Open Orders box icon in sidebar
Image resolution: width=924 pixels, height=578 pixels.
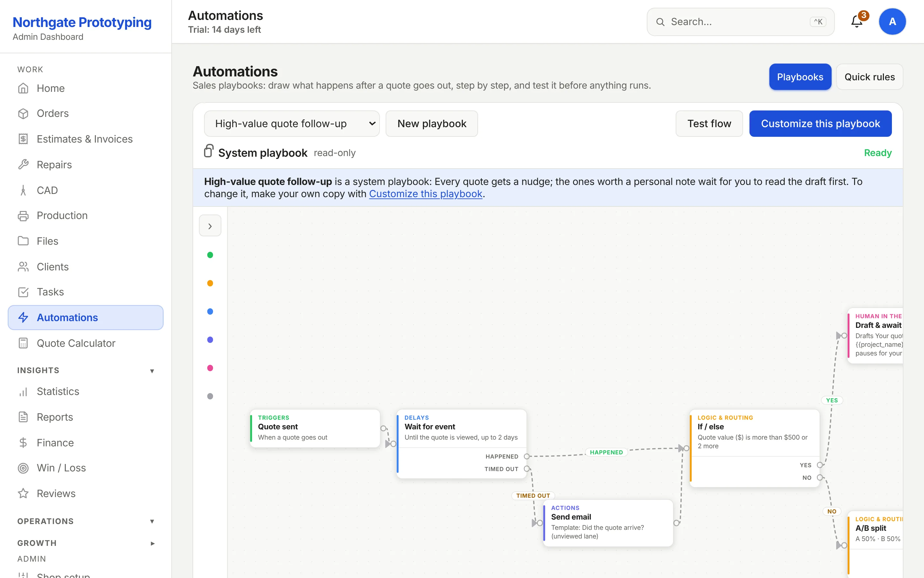tap(23, 114)
